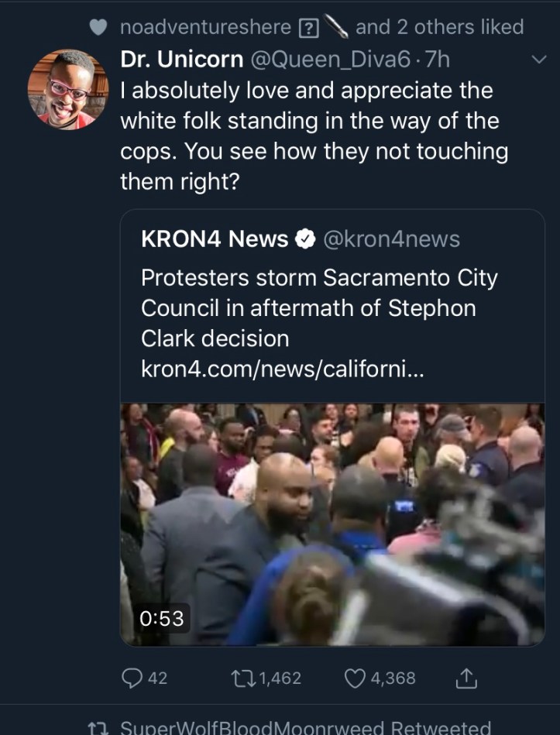Tap the retweet arrows icon under tweet
The image size is (560, 735).
click(242, 678)
